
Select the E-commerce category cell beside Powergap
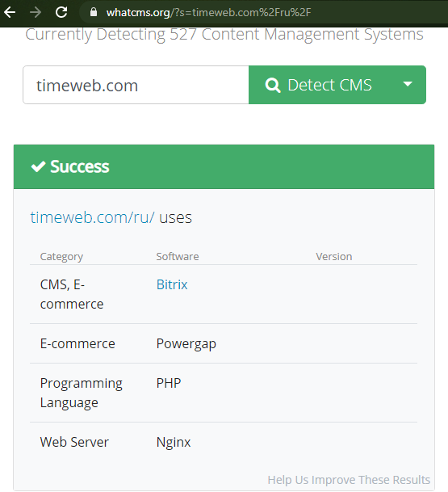(x=77, y=343)
